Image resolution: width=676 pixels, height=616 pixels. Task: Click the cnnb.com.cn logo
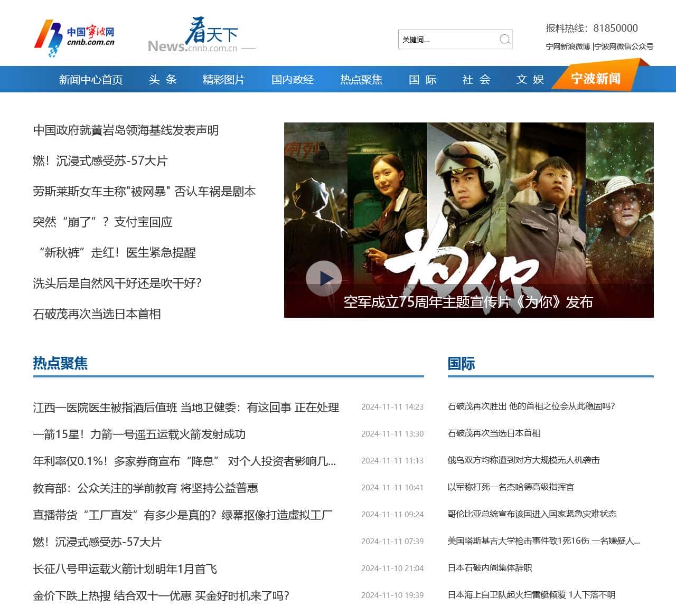(74, 38)
